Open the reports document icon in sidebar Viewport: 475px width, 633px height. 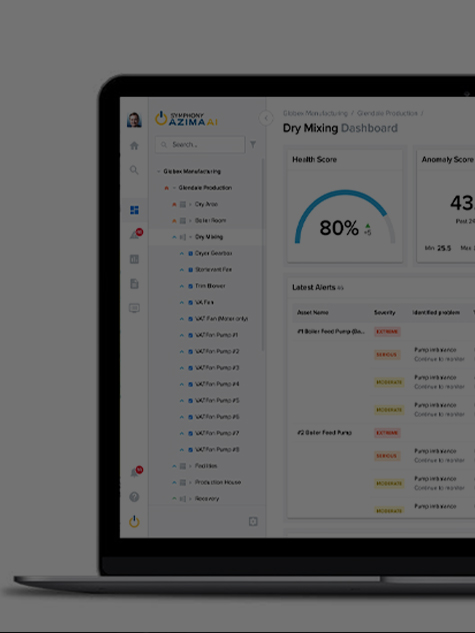click(134, 283)
